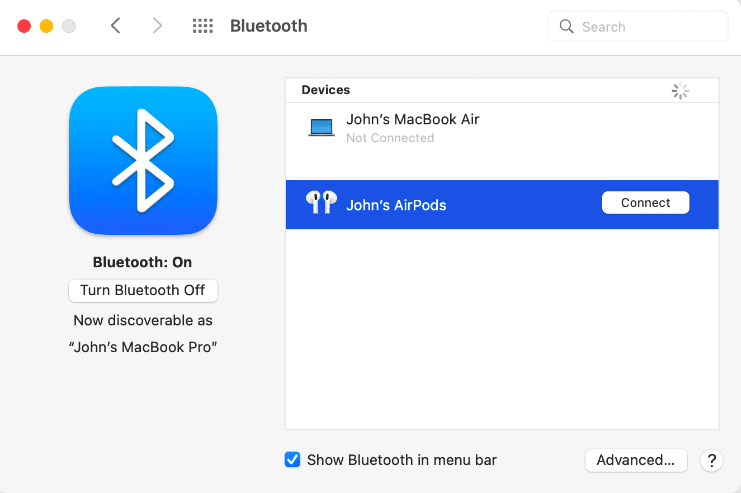Select the John's AirPods device name
Viewport: 741px width, 493px height.
click(396, 205)
